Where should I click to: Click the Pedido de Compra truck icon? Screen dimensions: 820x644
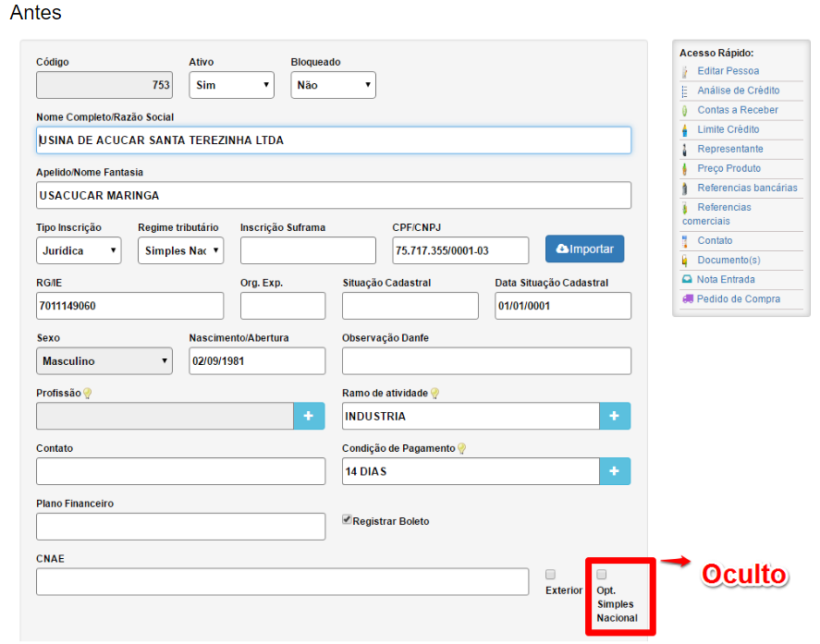pos(686,299)
